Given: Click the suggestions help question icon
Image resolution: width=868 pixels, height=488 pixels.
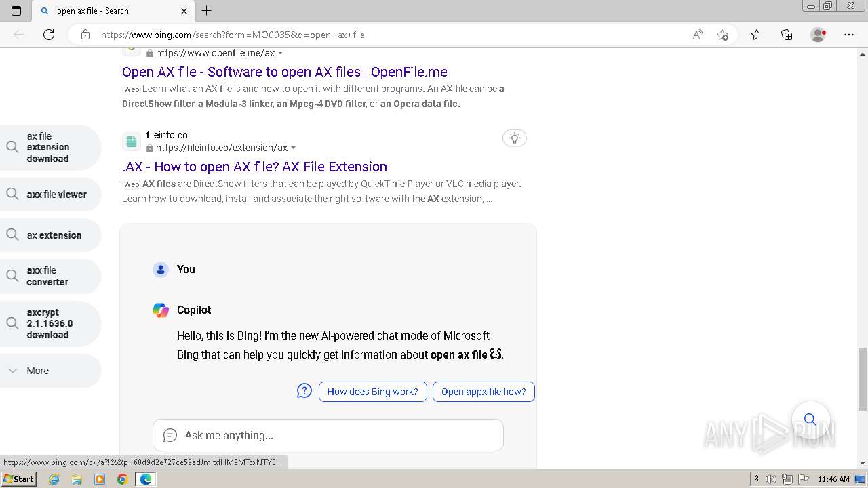Looking at the screenshot, I should [x=304, y=390].
